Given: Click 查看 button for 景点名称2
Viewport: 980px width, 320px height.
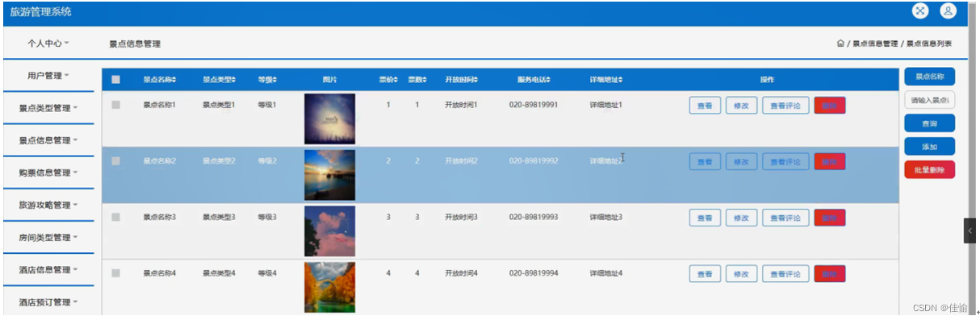Looking at the screenshot, I should coord(705,162).
